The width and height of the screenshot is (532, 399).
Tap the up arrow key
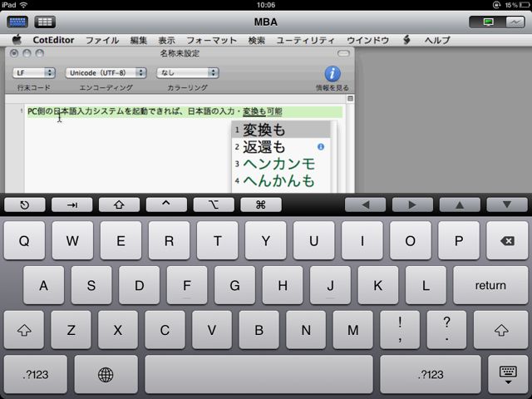click(x=460, y=205)
